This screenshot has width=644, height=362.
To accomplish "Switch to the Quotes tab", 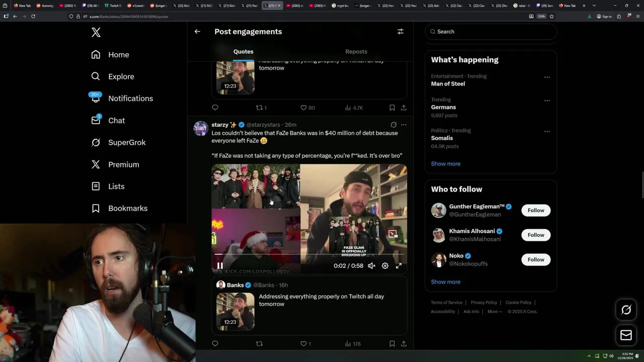I will (x=244, y=52).
